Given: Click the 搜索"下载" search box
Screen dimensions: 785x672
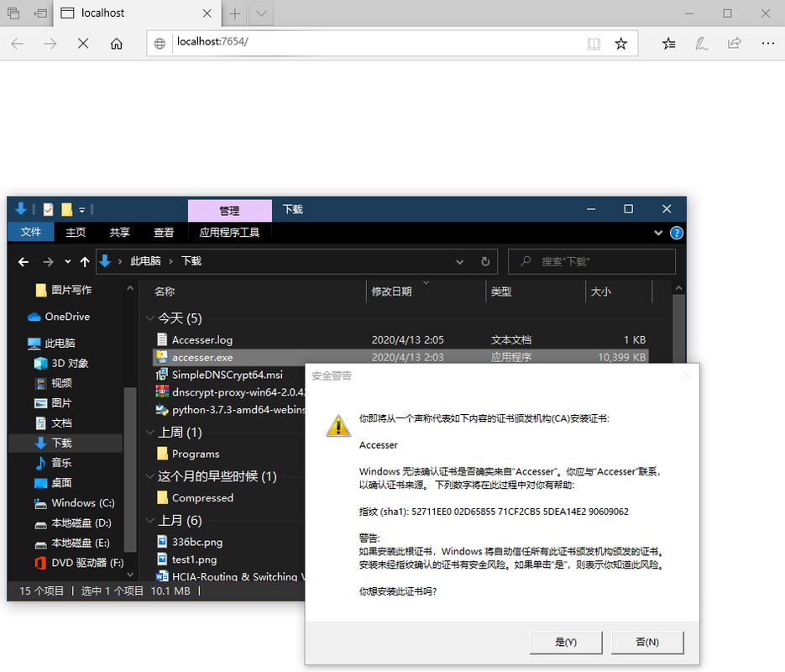Looking at the screenshot, I should (x=591, y=261).
